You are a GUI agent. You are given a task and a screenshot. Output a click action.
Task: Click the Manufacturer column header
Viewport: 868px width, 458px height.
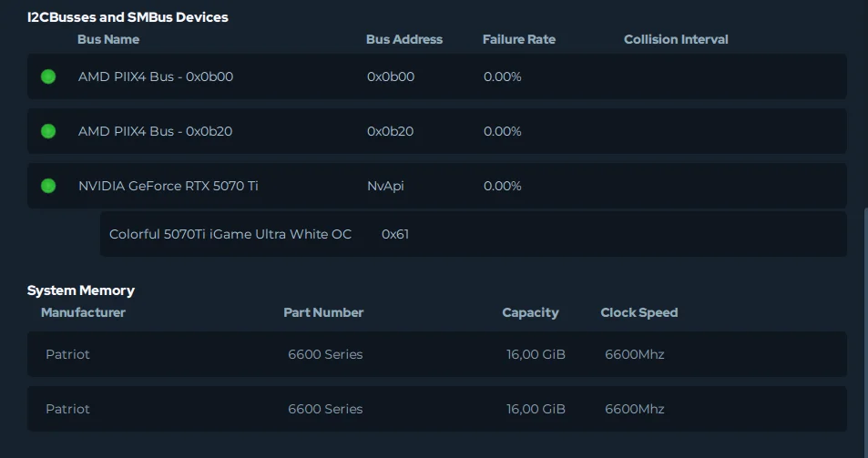[x=83, y=312]
